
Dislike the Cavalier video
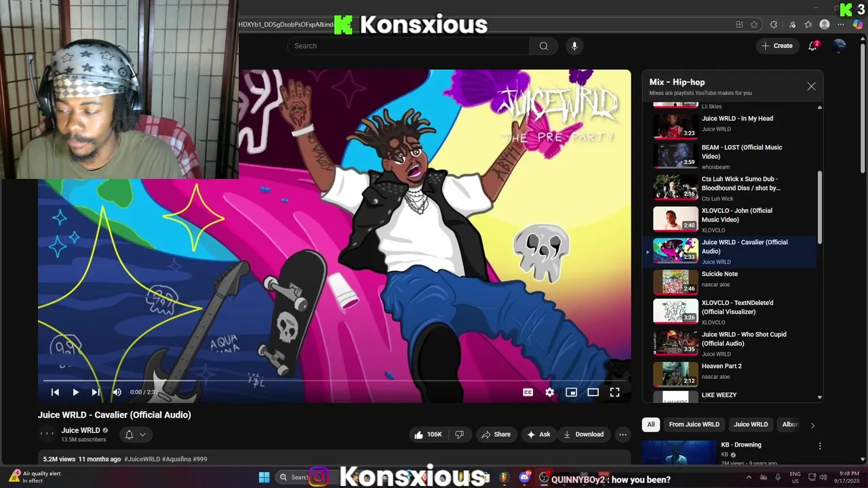tap(459, 434)
